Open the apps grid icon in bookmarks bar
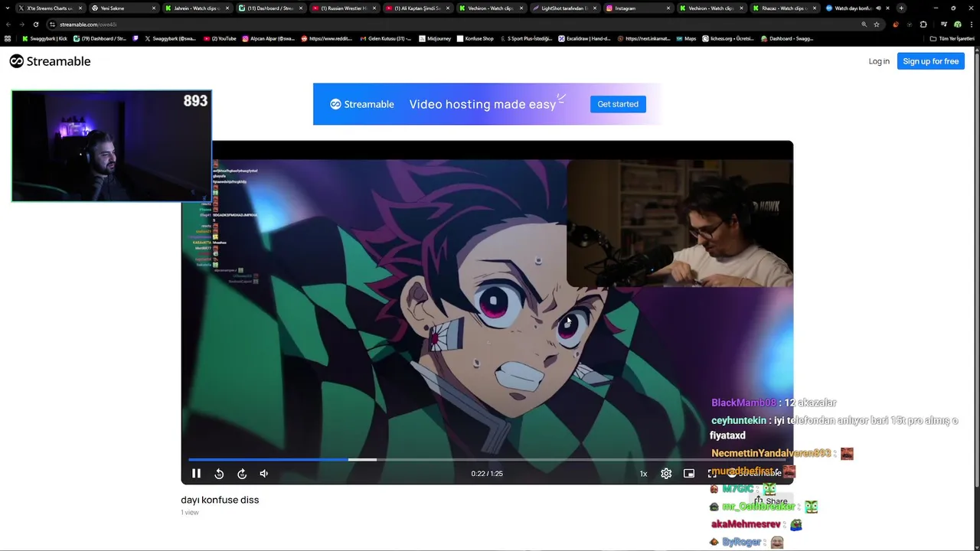Image resolution: width=980 pixels, height=551 pixels. pos(8,38)
